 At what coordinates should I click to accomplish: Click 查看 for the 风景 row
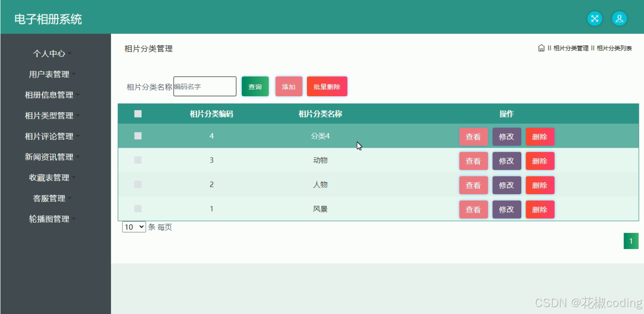(x=473, y=209)
